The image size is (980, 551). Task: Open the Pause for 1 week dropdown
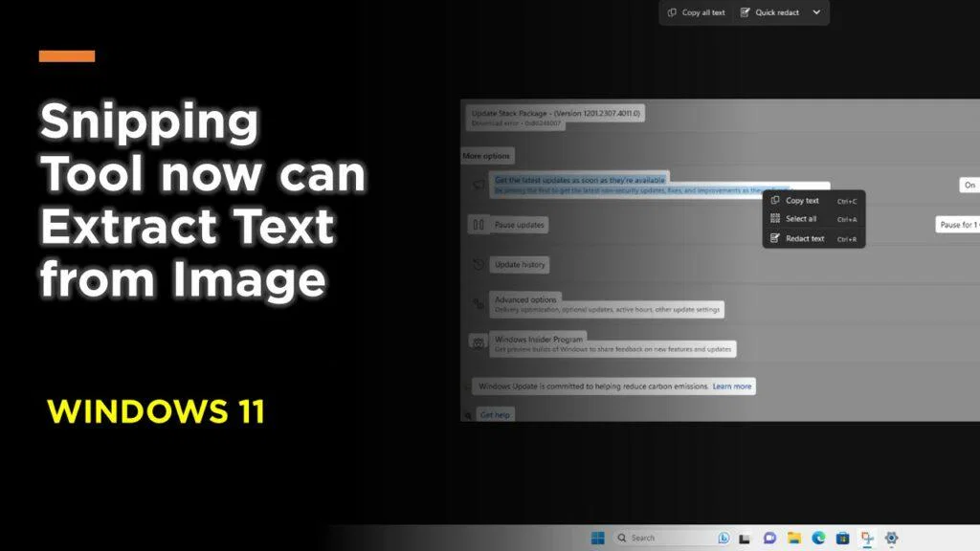point(957,224)
